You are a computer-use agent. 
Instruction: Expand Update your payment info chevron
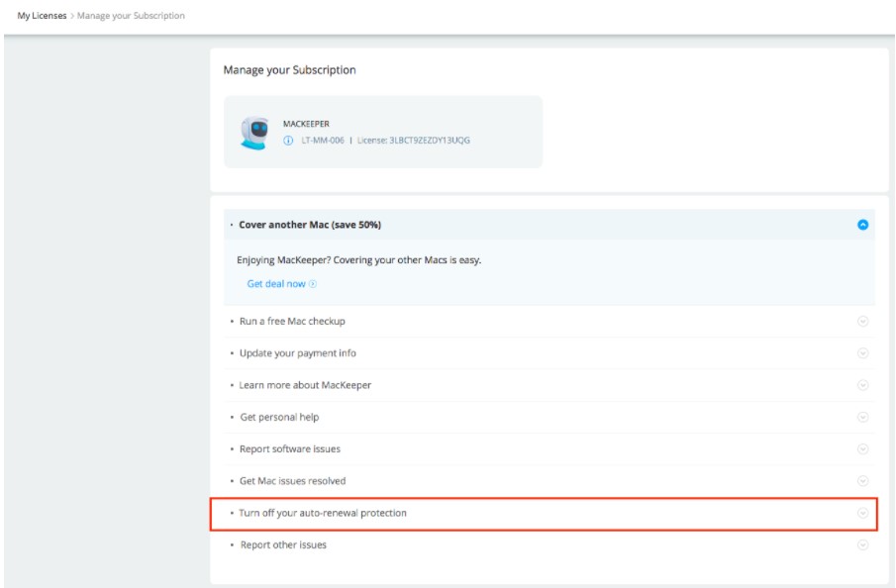pyautogui.click(x=863, y=353)
